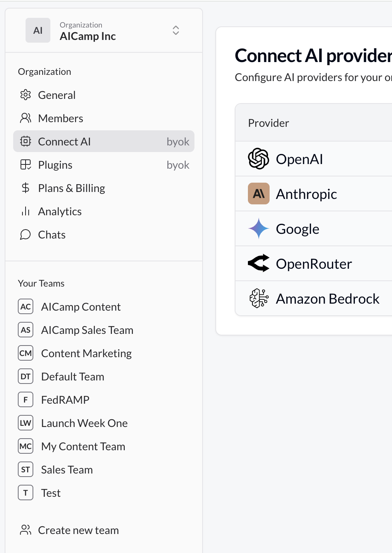Open Chats section
Viewport: 392px width, 553px height.
click(104, 235)
